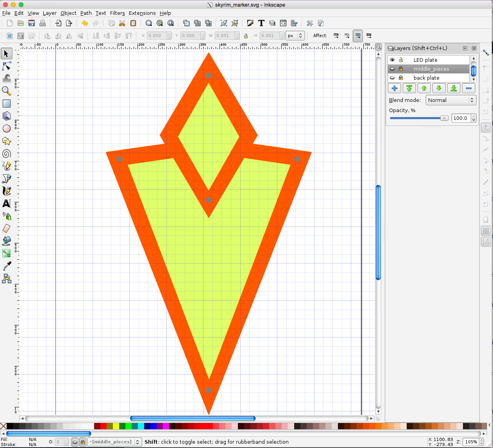Open the Layer menu
493x448 pixels.
click(50, 13)
